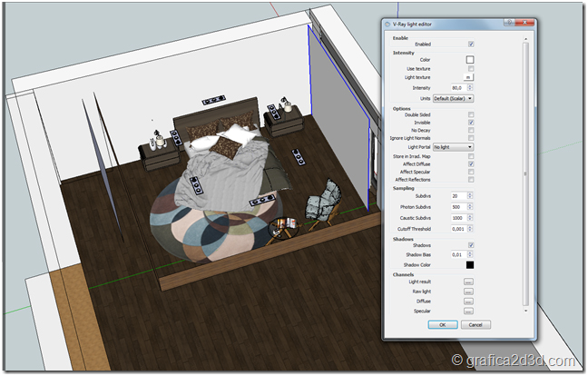Uncheck the Invisible option
Screen dimensions: 588x376
click(470, 122)
